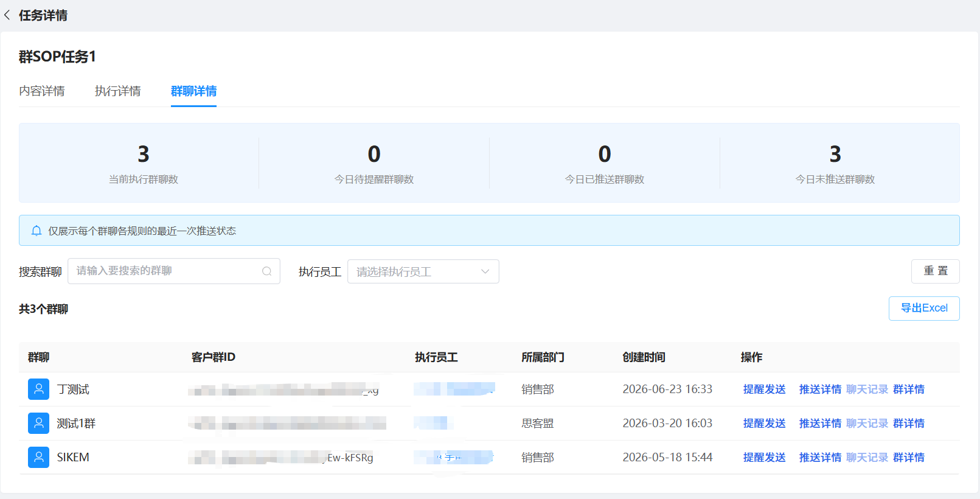Export the list with 导出Excel
This screenshot has height=499, width=980.
click(x=924, y=309)
